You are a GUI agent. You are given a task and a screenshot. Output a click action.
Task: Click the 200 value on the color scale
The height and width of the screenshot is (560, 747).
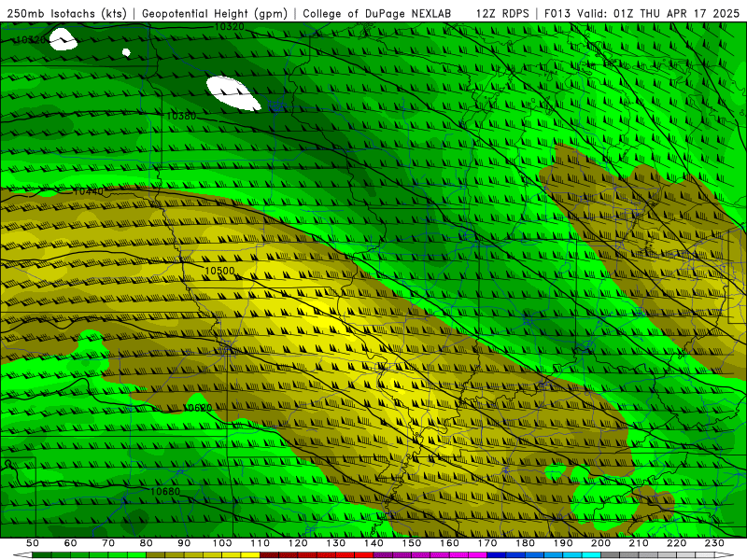600,543
